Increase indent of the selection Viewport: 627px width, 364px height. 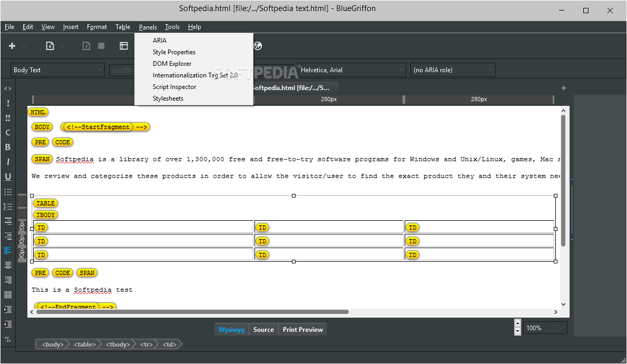(x=7, y=310)
